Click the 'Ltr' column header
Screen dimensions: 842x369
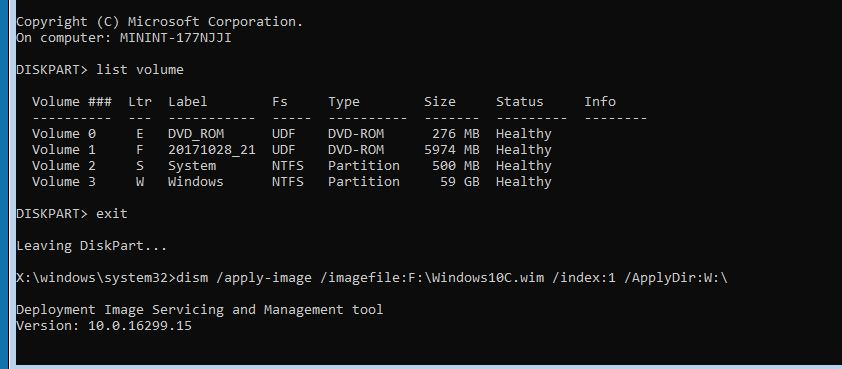pyautogui.click(x=140, y=102)
